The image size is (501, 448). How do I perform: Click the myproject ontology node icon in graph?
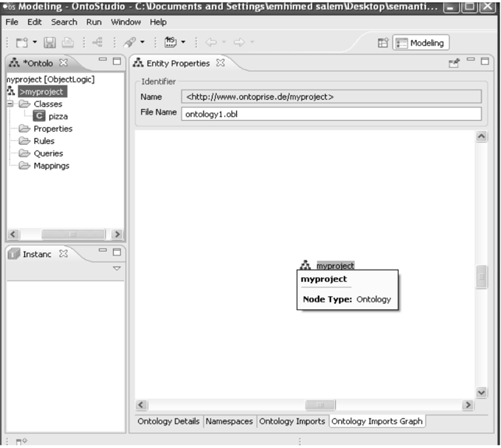pos(306,266)
